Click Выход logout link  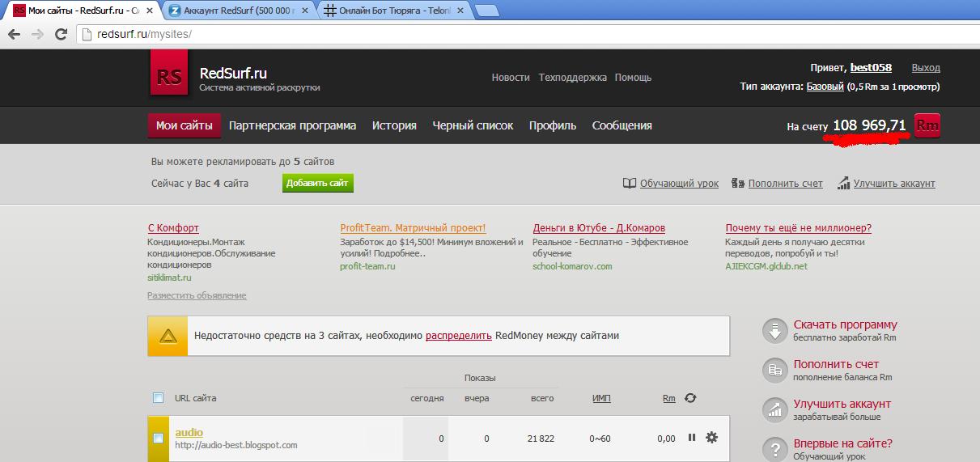click(926, 68)
